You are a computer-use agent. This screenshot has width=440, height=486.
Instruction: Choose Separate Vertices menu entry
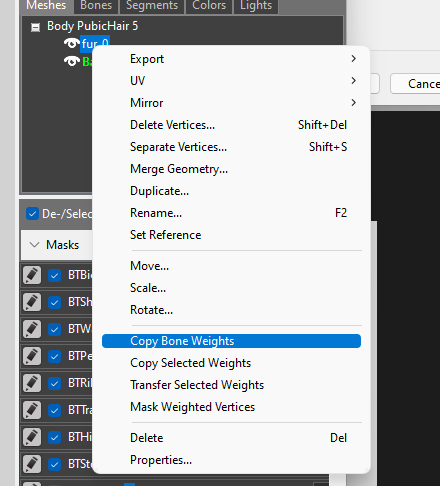click(231, 147)
